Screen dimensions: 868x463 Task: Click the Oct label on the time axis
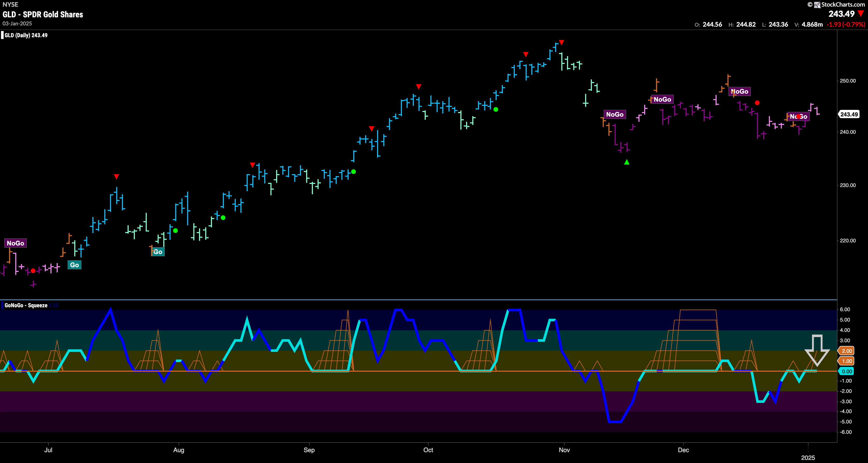[x=428, y=450]
